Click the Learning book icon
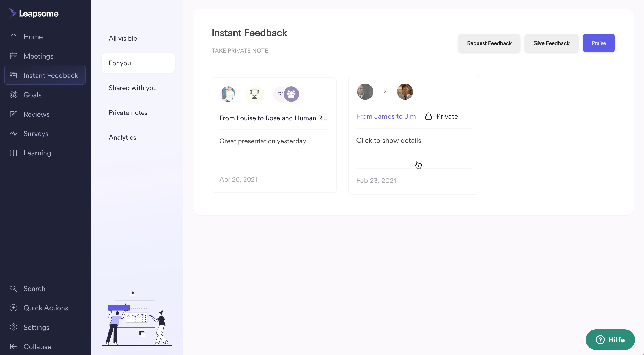644x355 pixels. (14, 153)
